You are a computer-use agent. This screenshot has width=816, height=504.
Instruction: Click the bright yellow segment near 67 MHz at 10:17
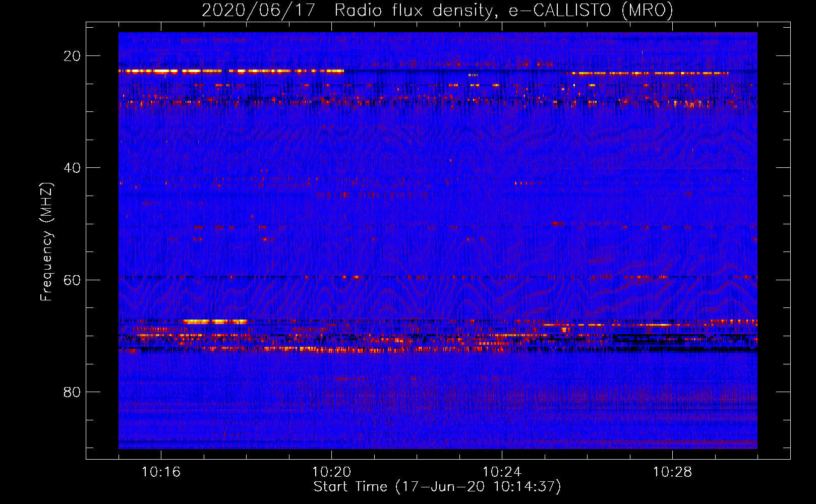point(214,321)
